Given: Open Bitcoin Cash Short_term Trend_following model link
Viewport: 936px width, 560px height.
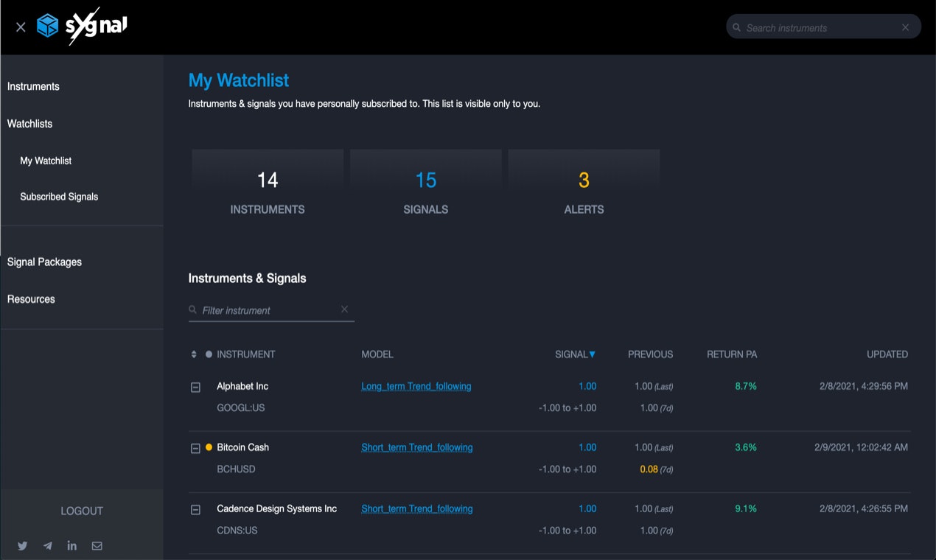Looking at the screenshot, I should pos(417,447).
